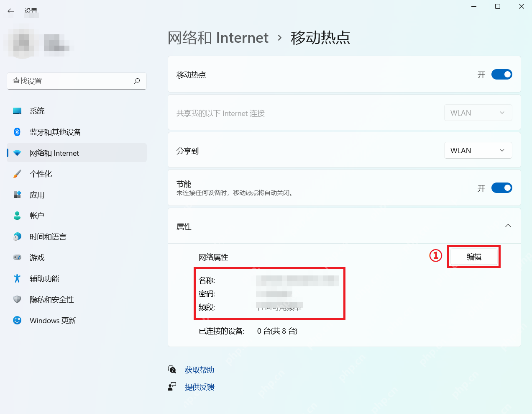The image size is (532, 414).
Task: Click the accessibility figure icon for 辅助功能
Action: click(x=17, y=278)
